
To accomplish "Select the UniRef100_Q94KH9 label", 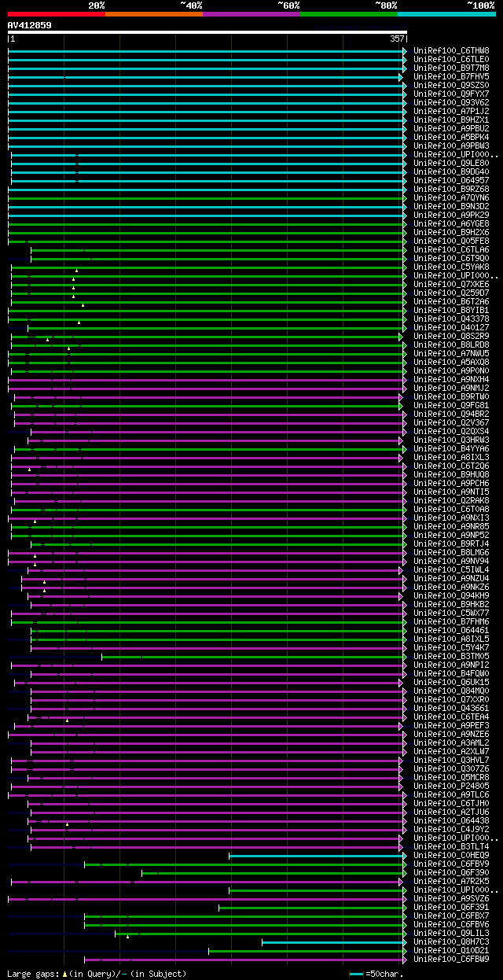I will coord(452,595).
